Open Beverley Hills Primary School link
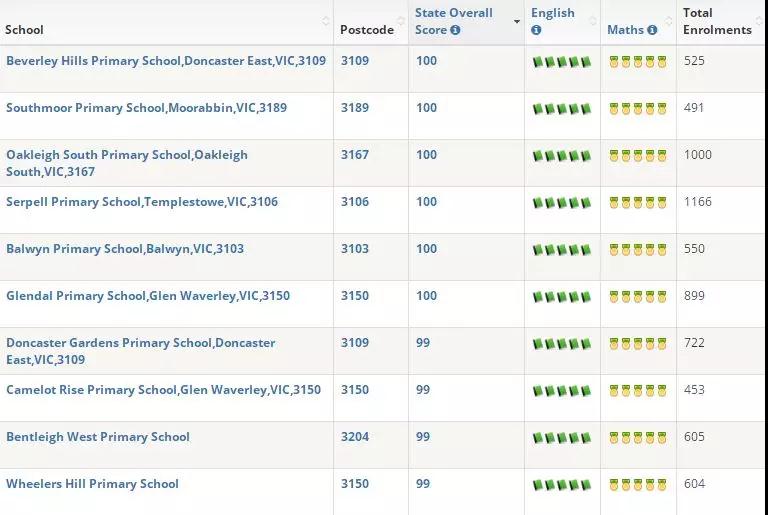The width and height of the screenshot is (768, 515). [166, 61]
